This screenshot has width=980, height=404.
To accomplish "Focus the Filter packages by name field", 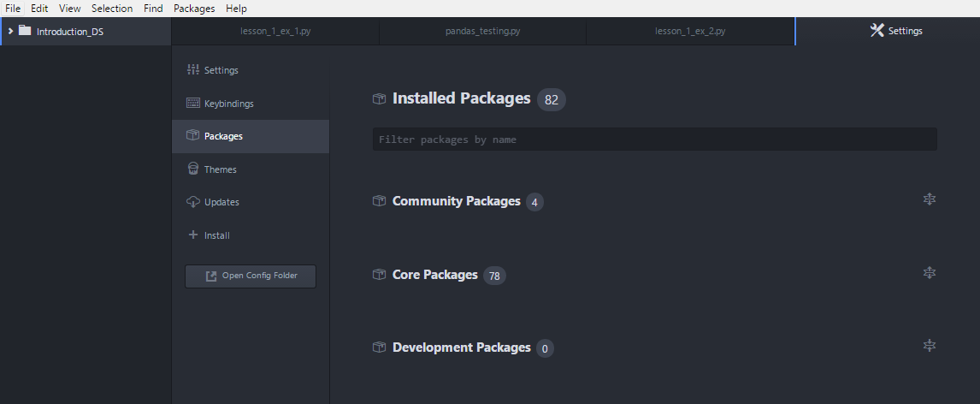I will point(654,139).
